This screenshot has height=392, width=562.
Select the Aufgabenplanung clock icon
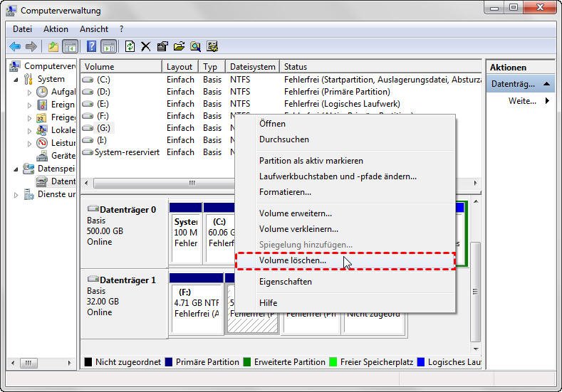(x=42, y=92)
